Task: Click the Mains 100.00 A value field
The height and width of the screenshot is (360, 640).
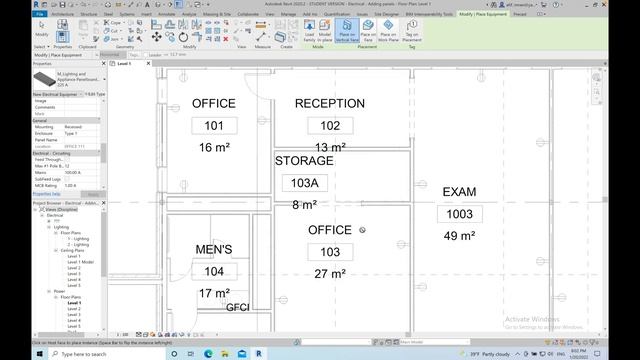Action: (x=81, y=173)
